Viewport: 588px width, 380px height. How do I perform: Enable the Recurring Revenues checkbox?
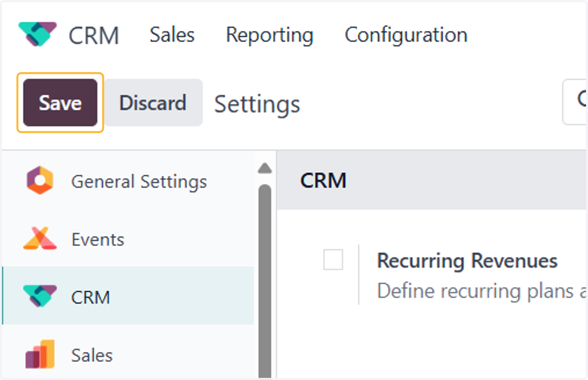click(333, 260)
